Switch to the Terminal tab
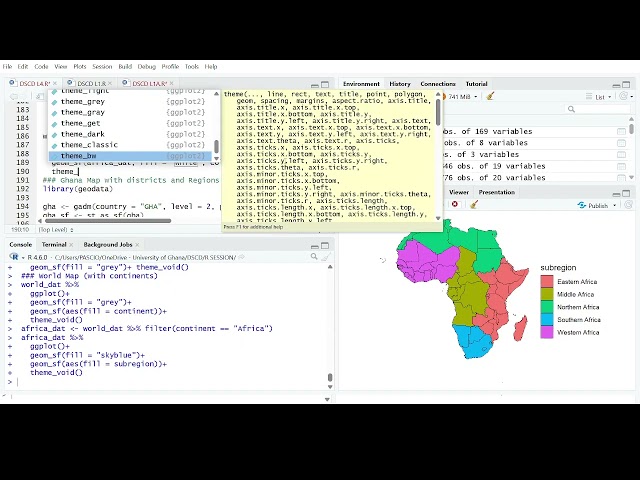 pyautogui.click(x=54, y=244)
